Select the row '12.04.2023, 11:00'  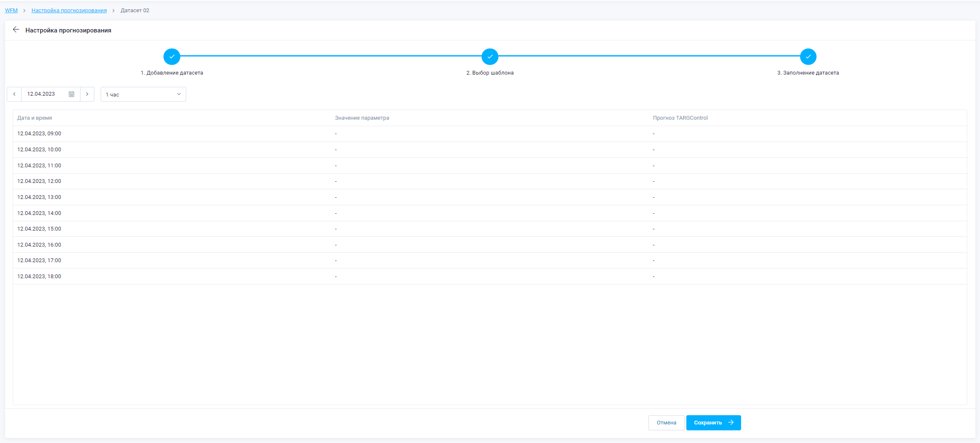[x=490, y=166]
